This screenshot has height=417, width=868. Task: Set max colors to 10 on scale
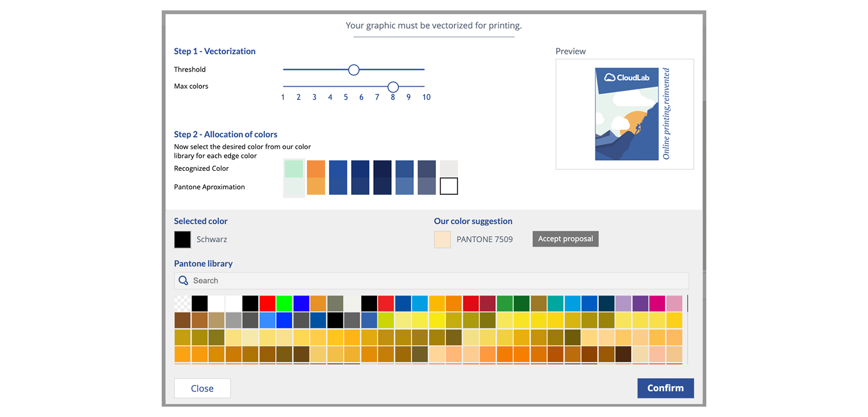(x=426, y=97)
